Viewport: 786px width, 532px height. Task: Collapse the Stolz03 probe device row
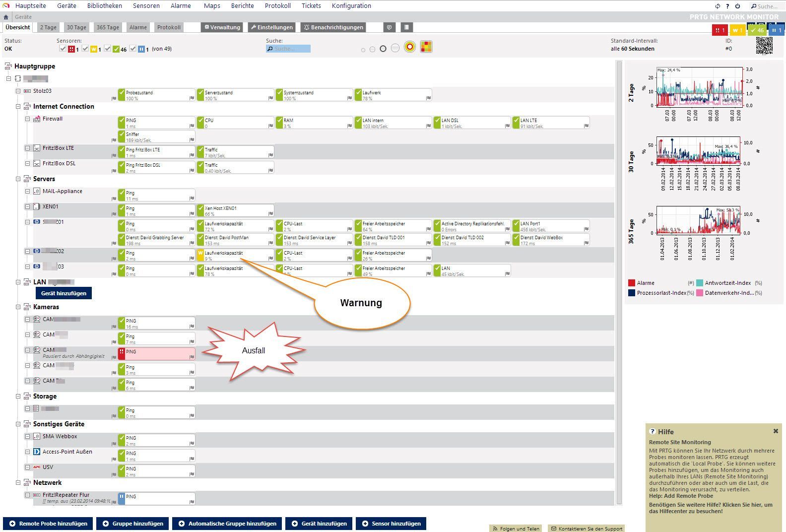tap(18, 91)
